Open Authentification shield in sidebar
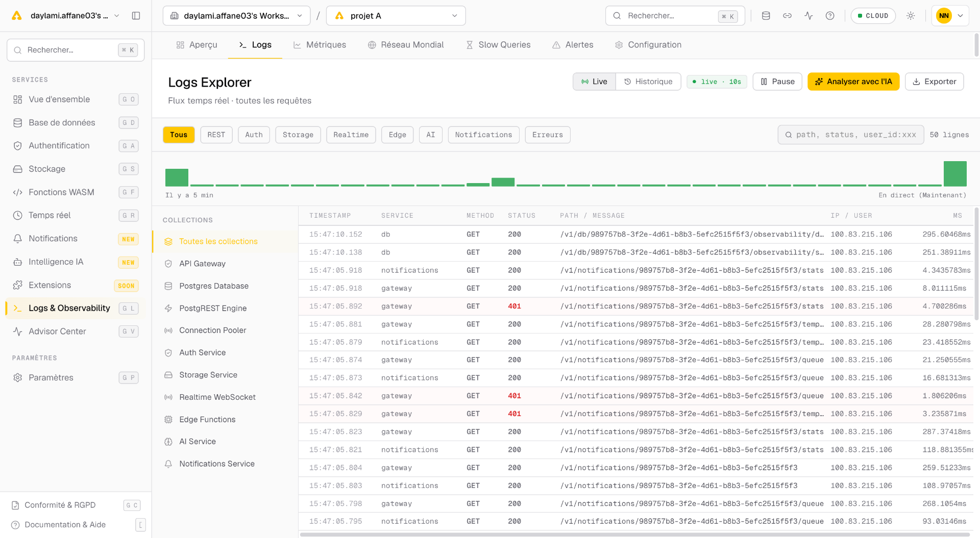Screen dimensions: 980x538 point(76,146)
